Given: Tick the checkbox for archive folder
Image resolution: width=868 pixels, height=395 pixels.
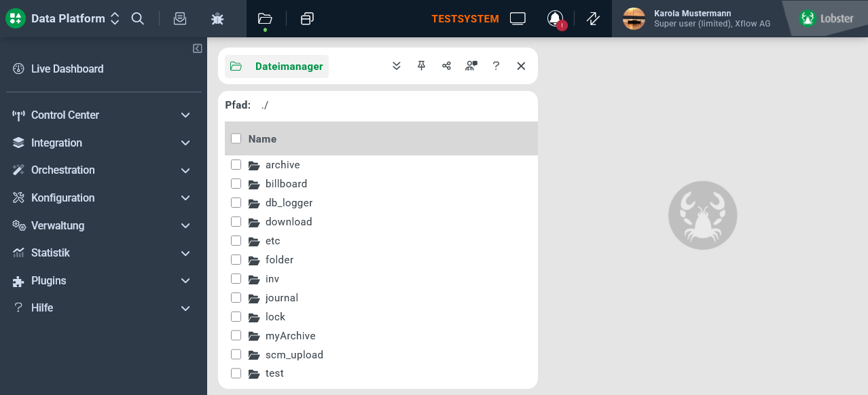Looking at the screenshot, I should (x=236, y=164).
